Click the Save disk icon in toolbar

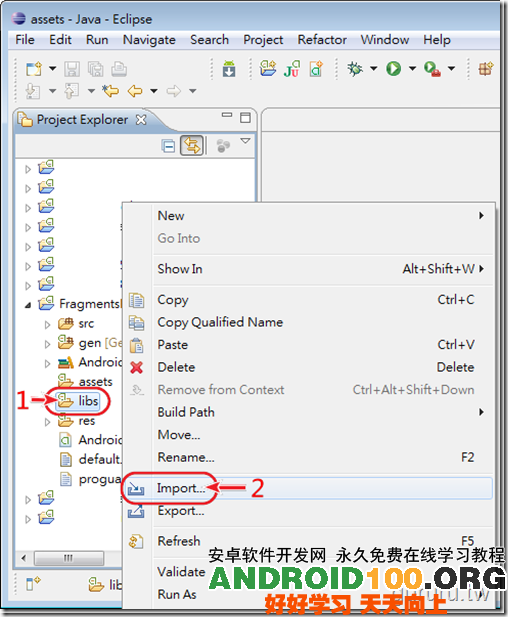tap(72, 69)
